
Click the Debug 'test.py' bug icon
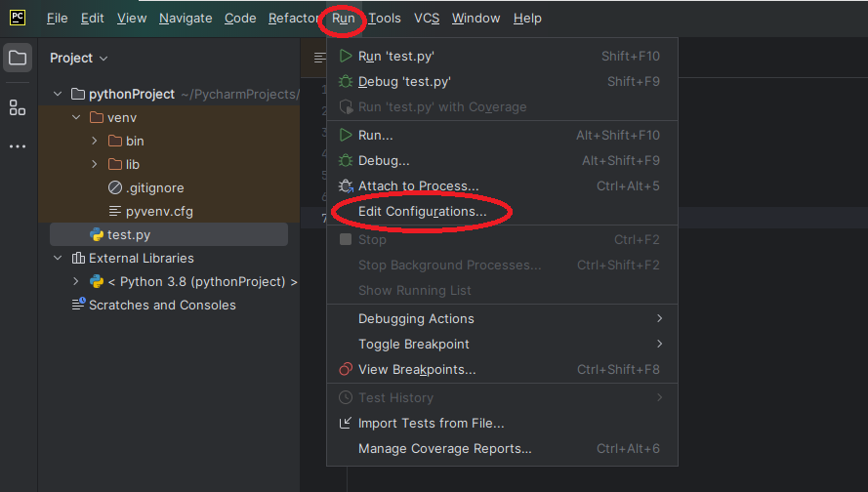345,82
